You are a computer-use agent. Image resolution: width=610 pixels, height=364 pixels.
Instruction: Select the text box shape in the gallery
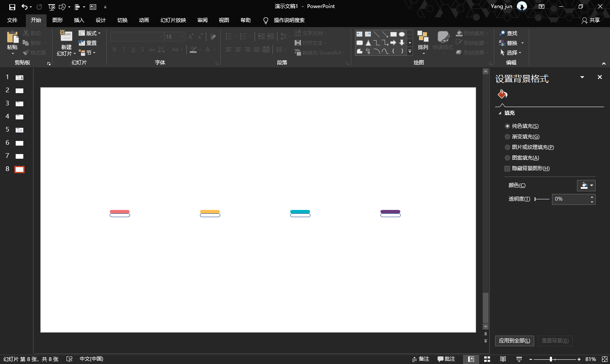pos(359,34)
